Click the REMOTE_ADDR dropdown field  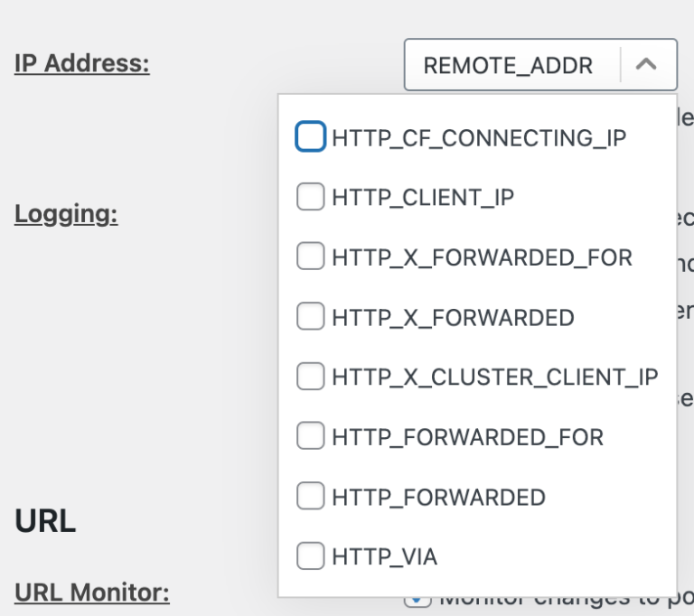click(x=508, y=65)
